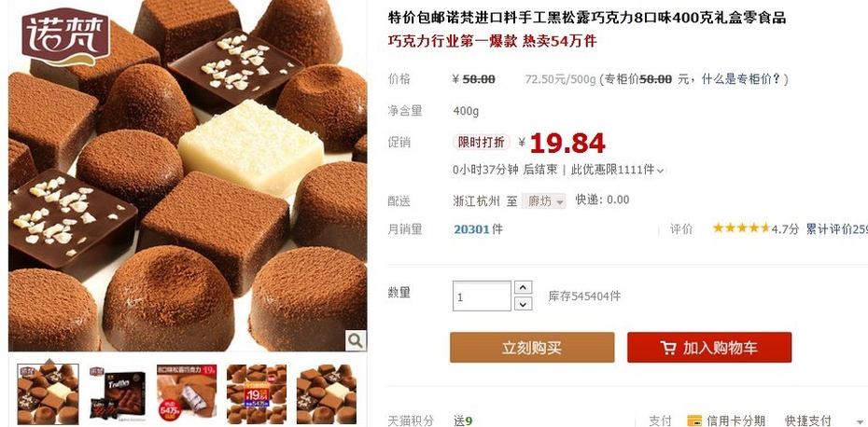The height and width of the screenshot is (427, 868).
Task: Click the 20301 monthly sales number
Action: pyautogui.click(x=471, y=229)
